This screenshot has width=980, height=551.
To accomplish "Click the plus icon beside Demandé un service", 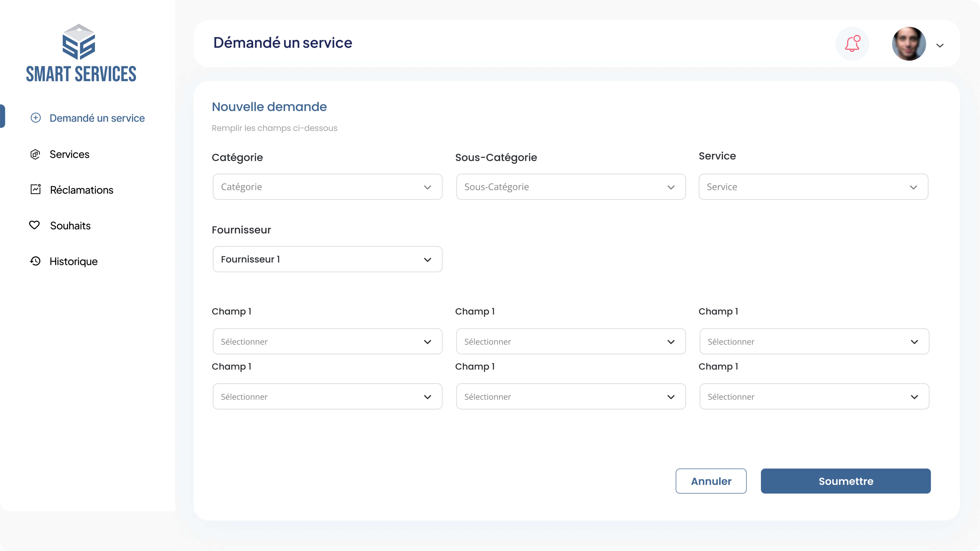I will [36, 118].
